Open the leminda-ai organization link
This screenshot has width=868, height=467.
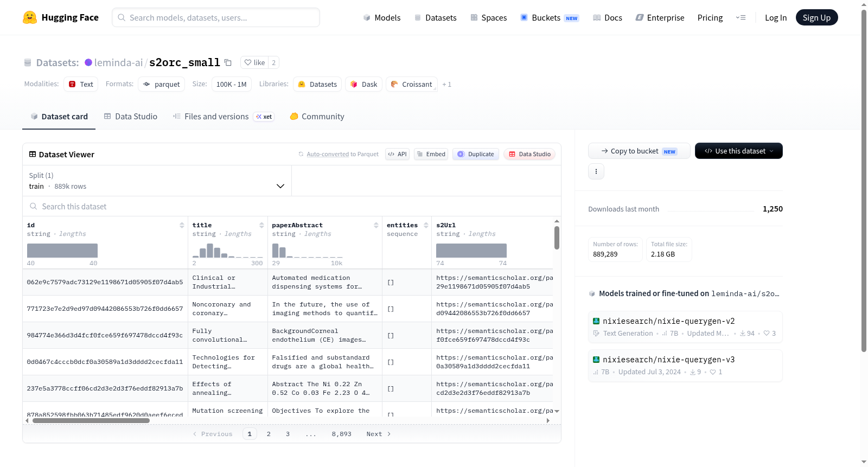[x=118, y=63]
